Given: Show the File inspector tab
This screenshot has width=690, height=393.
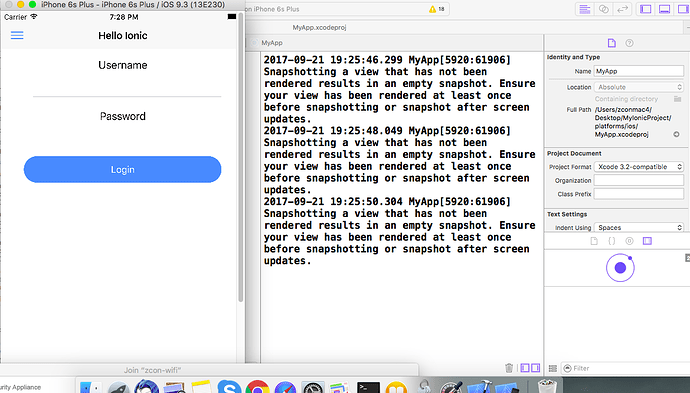Looking at the screenshot, I should pyautogui.click(x=612, y=43).
